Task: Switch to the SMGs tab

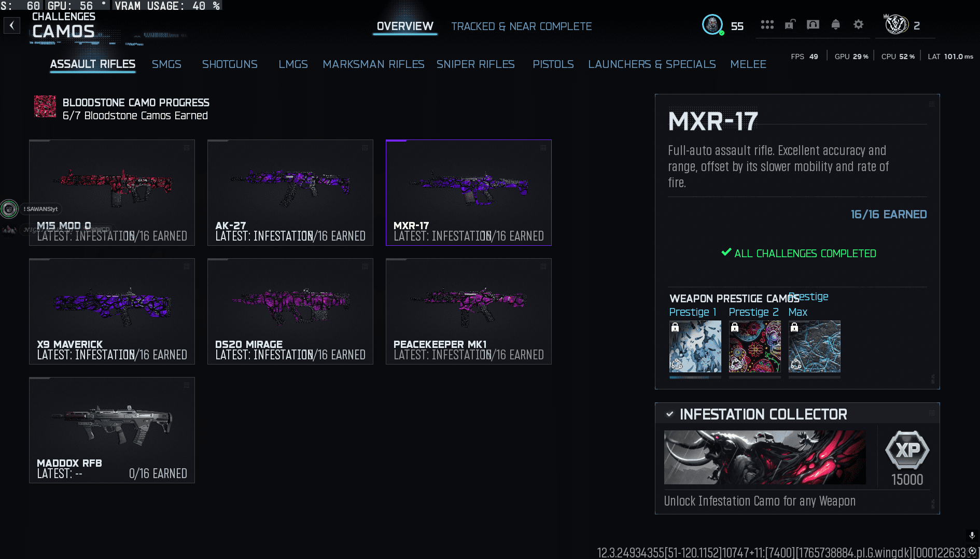Action: [166, 64]
